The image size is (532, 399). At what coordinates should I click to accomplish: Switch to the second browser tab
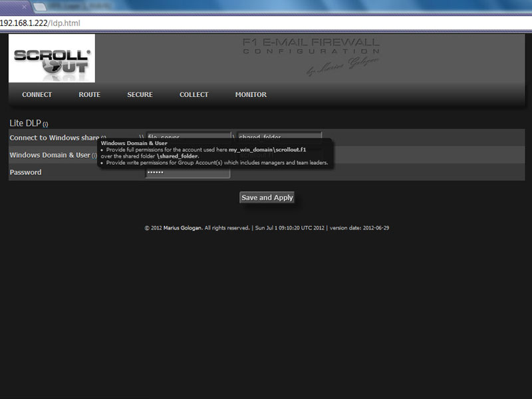coord(73,6)
